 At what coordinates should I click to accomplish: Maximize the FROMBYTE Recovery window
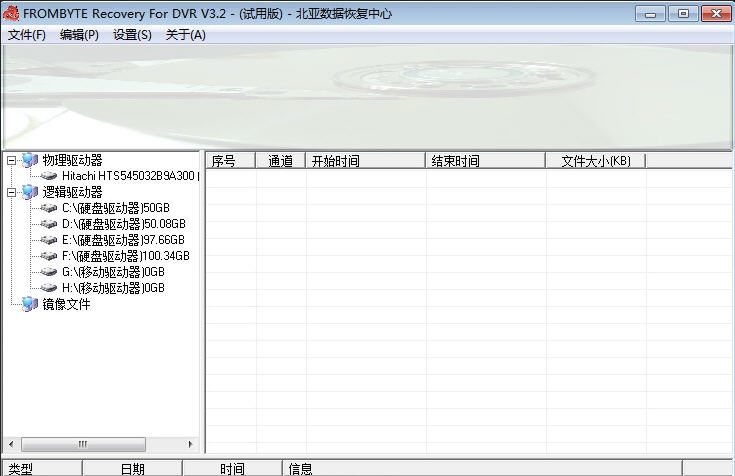[683, 14]
